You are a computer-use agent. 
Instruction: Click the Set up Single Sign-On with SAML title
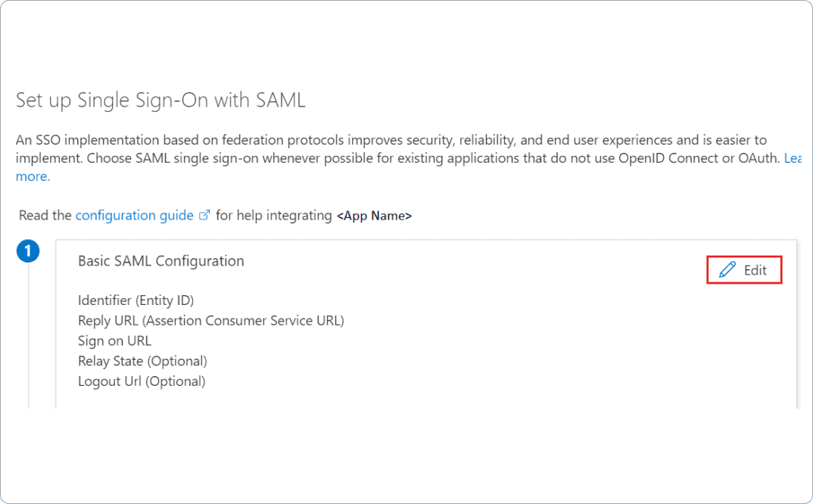(160, 99)
